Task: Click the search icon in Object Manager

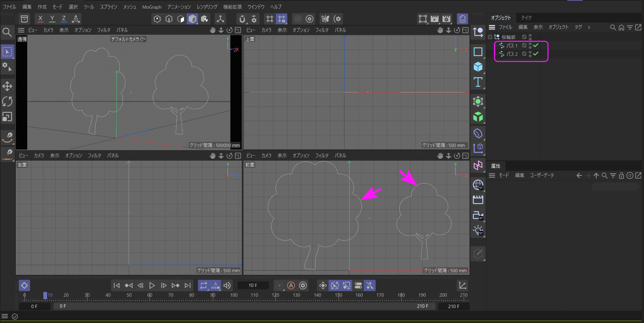Action: pos(613,27)
